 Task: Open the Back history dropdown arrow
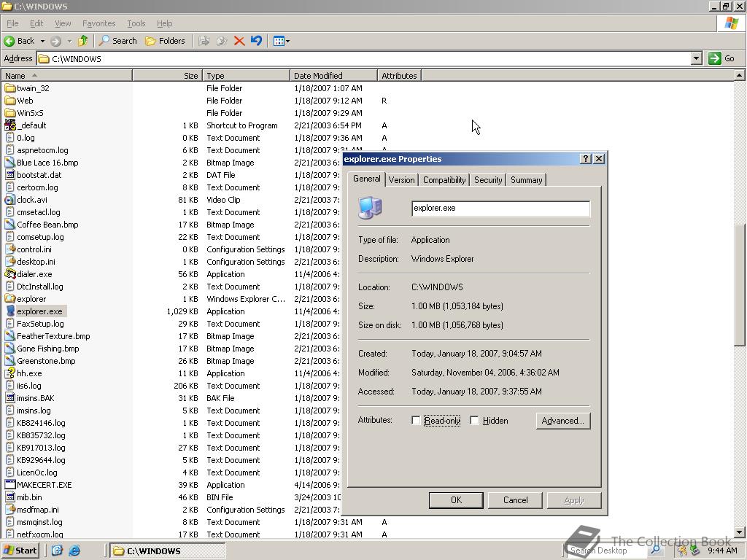pyautogui.click(x=42, y=41)
